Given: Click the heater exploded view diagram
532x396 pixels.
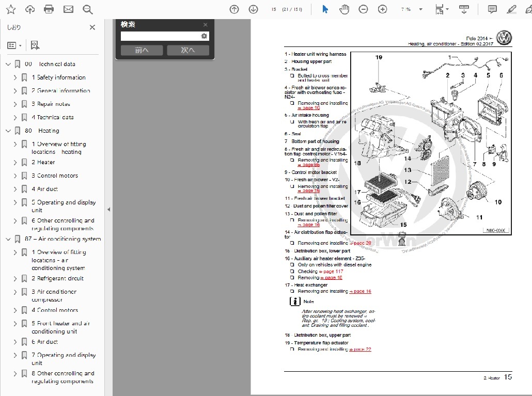Looking at the screenshot, I should click(431, 144).
